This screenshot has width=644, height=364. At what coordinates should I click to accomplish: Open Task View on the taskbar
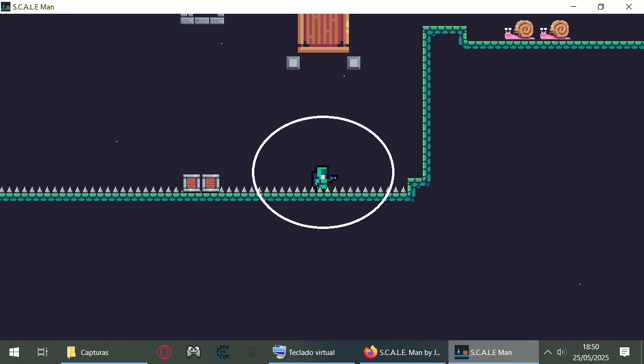pyautogui.click(x=43, y=352)
